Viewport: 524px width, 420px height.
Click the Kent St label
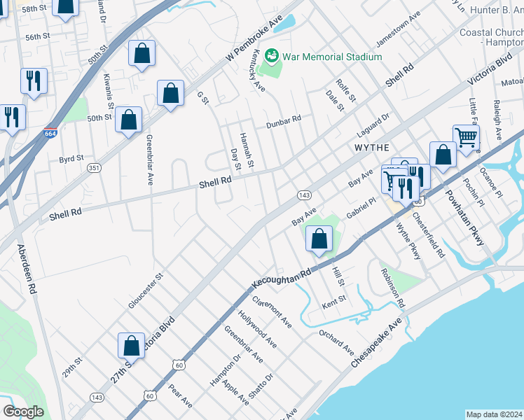[x=334, y=302]
